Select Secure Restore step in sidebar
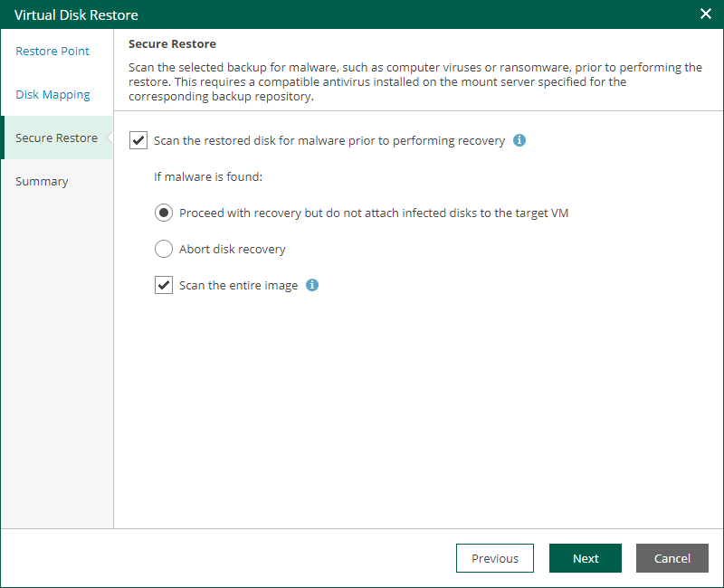724x588 pixels. click(x=56, y=138)
